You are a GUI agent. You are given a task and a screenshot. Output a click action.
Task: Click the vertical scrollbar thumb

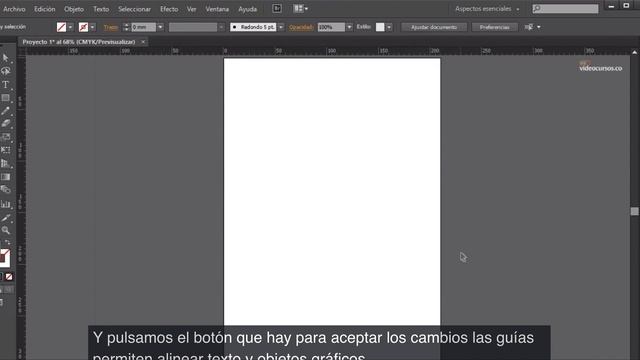tap(634, 211)
